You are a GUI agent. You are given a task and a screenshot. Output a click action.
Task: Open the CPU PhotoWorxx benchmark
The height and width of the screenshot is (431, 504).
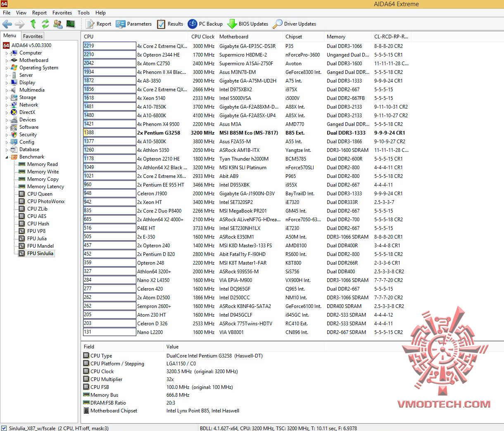click(42, 201)
